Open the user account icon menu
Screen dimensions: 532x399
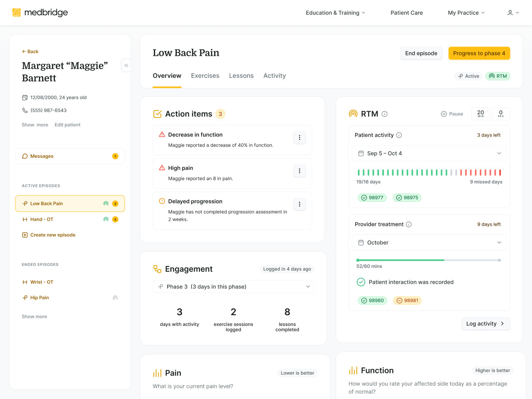point(513,13)
